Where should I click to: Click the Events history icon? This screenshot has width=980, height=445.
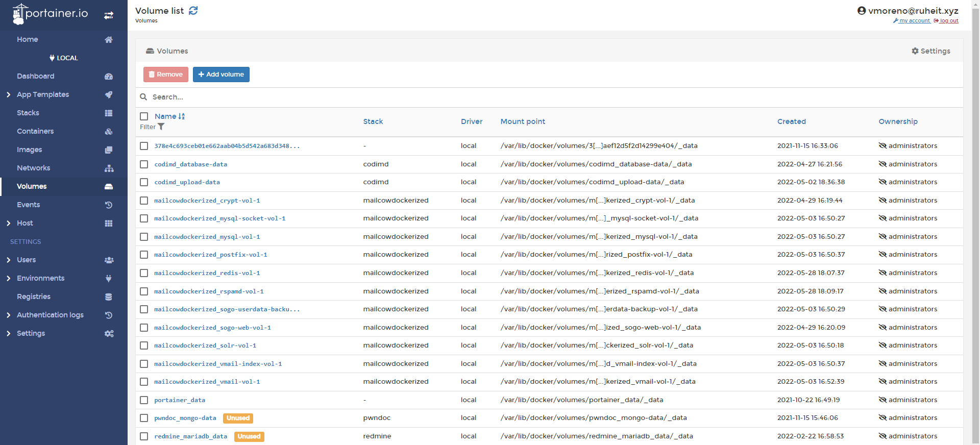pos(109,205)
